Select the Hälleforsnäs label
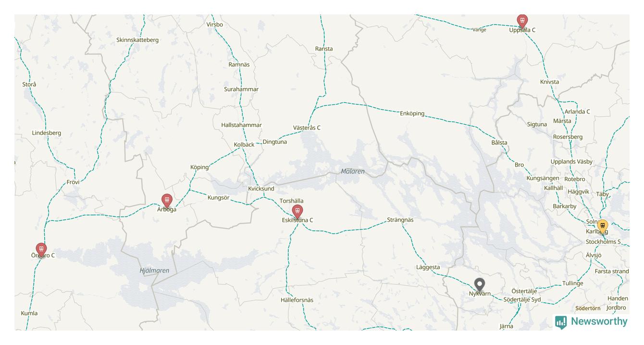The width and height of the screenshot is (644, 345). 297,300
